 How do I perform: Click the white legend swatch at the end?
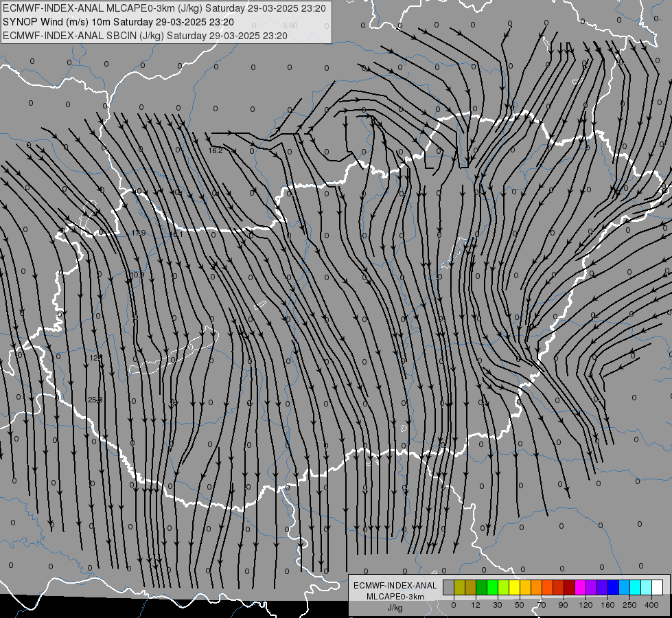658,587
